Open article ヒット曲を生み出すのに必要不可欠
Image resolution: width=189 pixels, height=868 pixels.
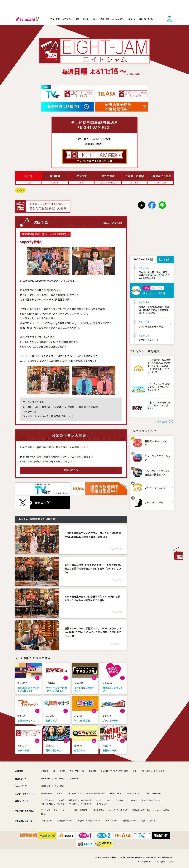tap(71, 603)
